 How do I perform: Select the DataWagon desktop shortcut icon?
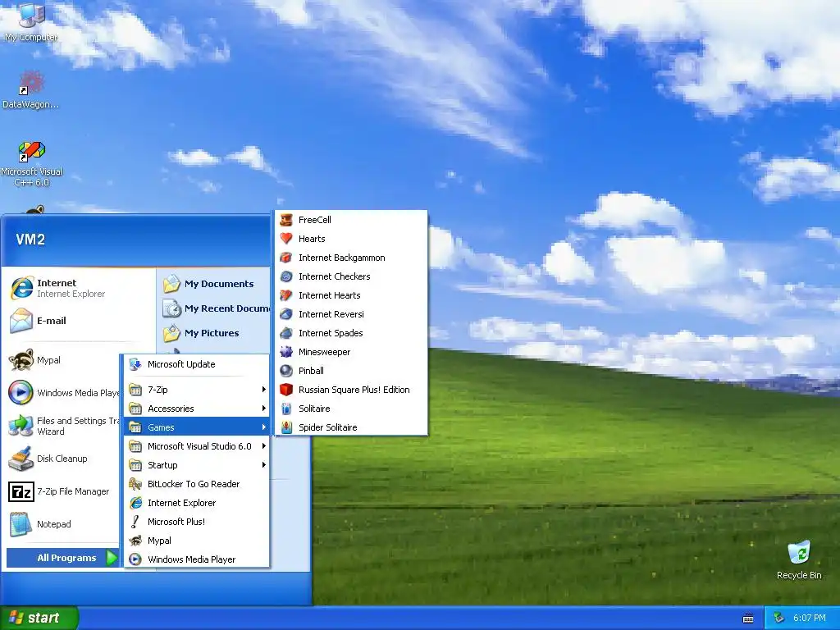[x=31, y=90]
